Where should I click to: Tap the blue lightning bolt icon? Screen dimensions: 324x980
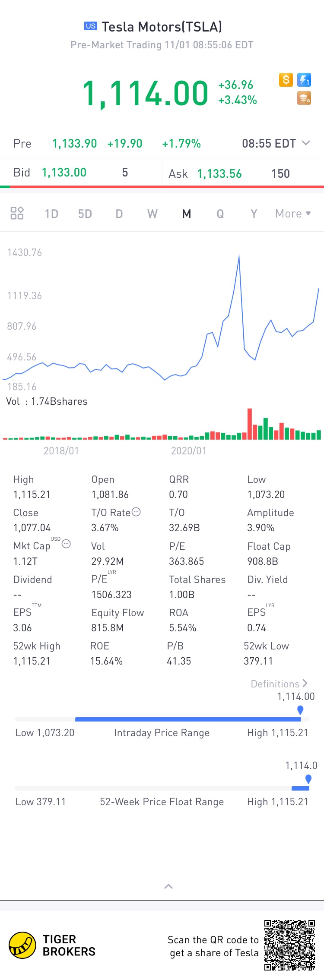point(304,80)
